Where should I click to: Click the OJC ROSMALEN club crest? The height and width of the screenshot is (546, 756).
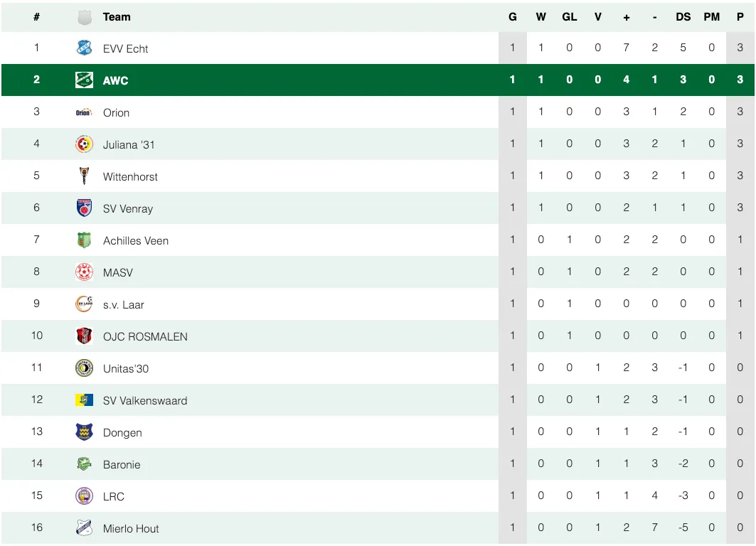click(x=84, y=336)
